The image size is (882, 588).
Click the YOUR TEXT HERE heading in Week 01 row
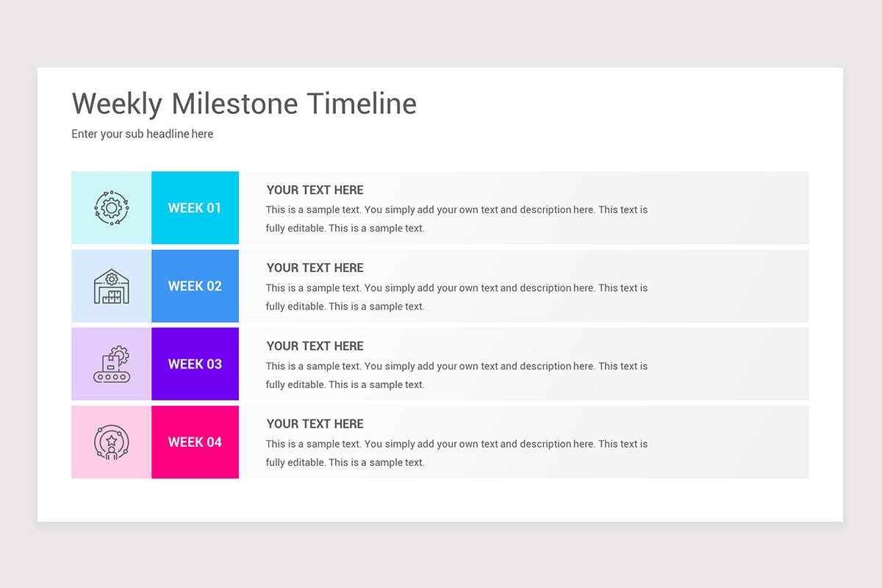315,190
